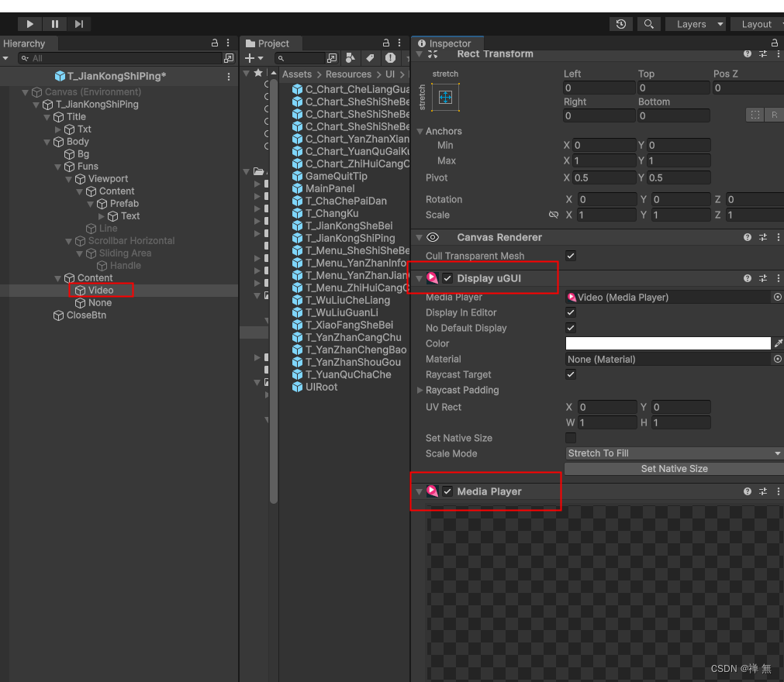This screenshot has height=682, width=784.
Task: Select the Inspector tab
Action: coord(445,43)
